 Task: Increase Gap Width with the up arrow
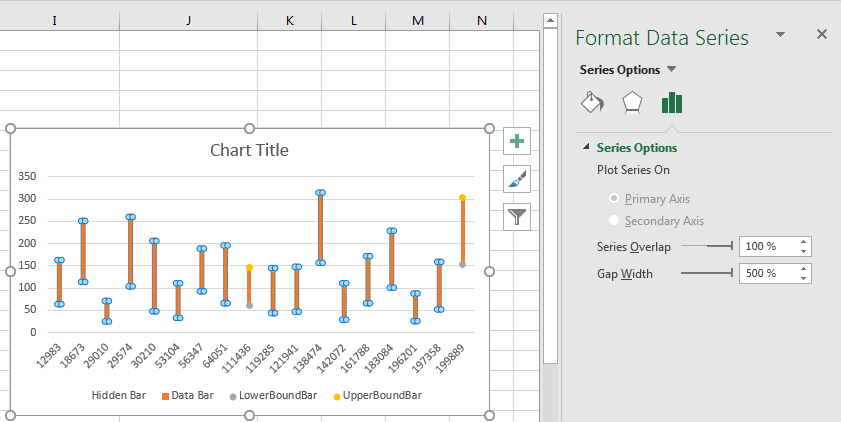click(803, 269)
